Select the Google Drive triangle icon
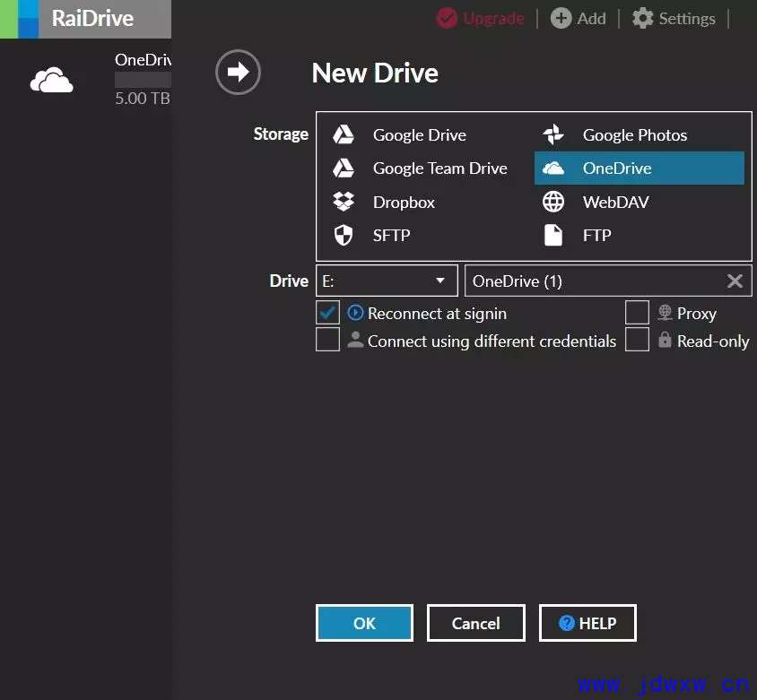 [344, 134]
